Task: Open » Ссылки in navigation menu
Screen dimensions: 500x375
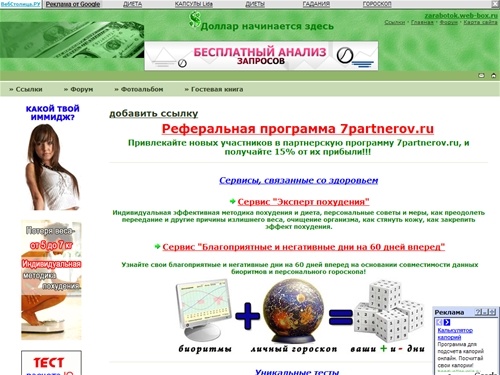Action: pyautogui.click(x=26, y=89)
